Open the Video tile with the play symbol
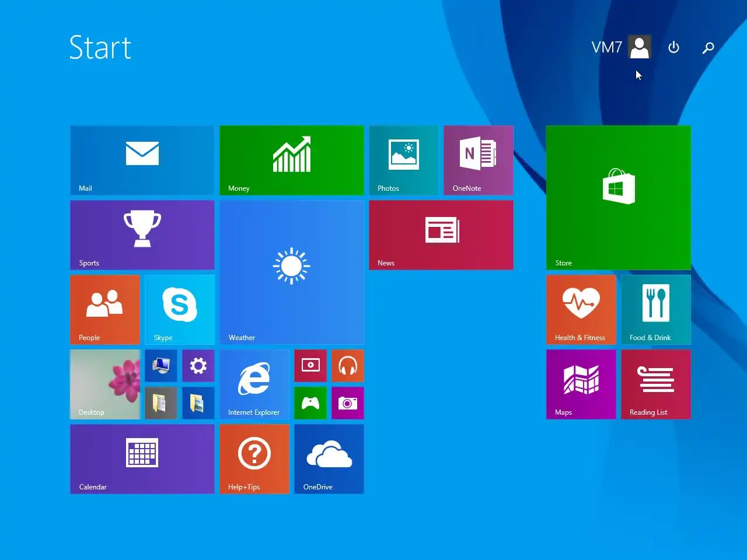Image resolution: width=747 pixels, height=560 pixels. pos(310,366)
